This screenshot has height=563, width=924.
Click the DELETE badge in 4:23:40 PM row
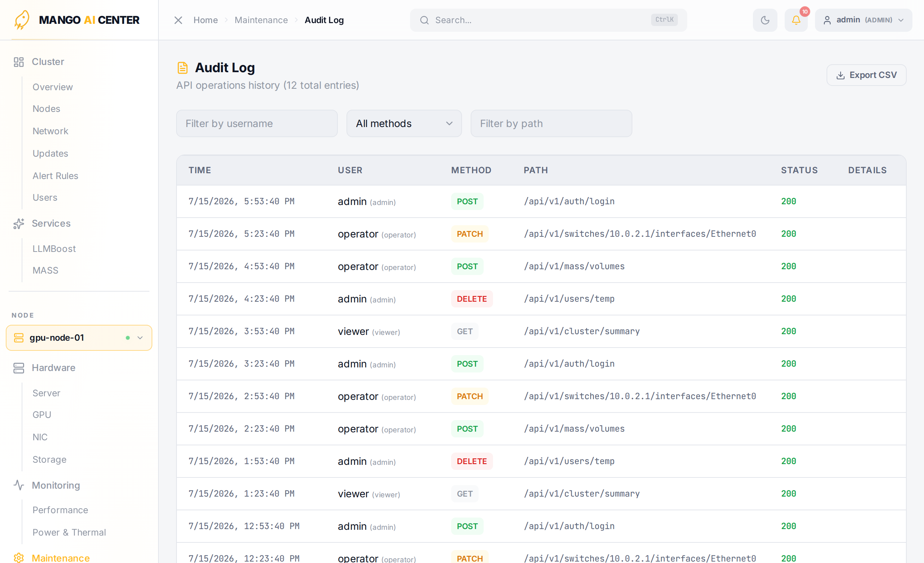point(471,299)
